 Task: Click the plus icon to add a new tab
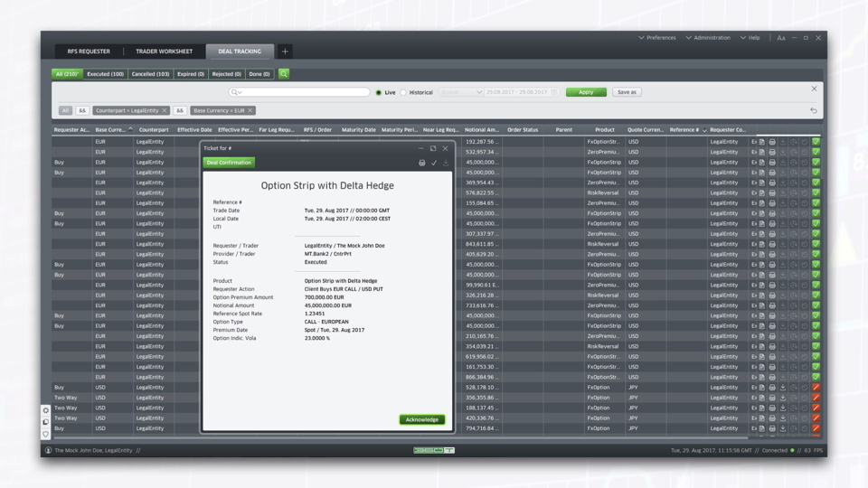(285, 52)
